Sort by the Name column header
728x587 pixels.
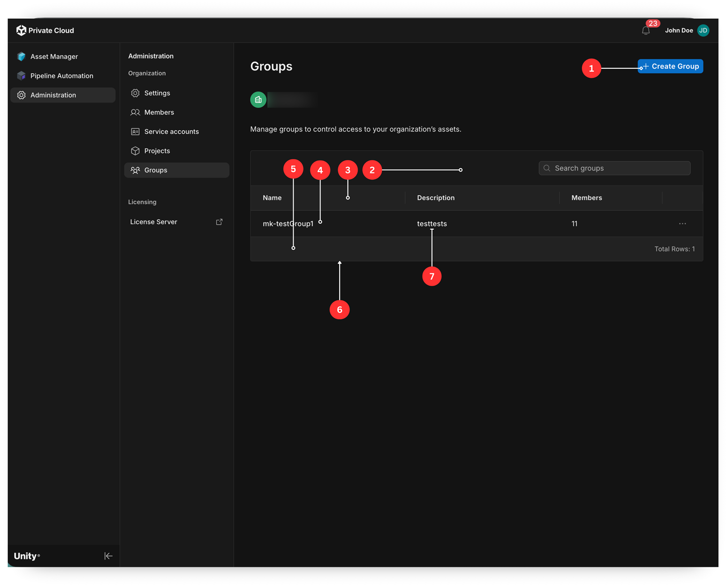(x=272, y=198)
